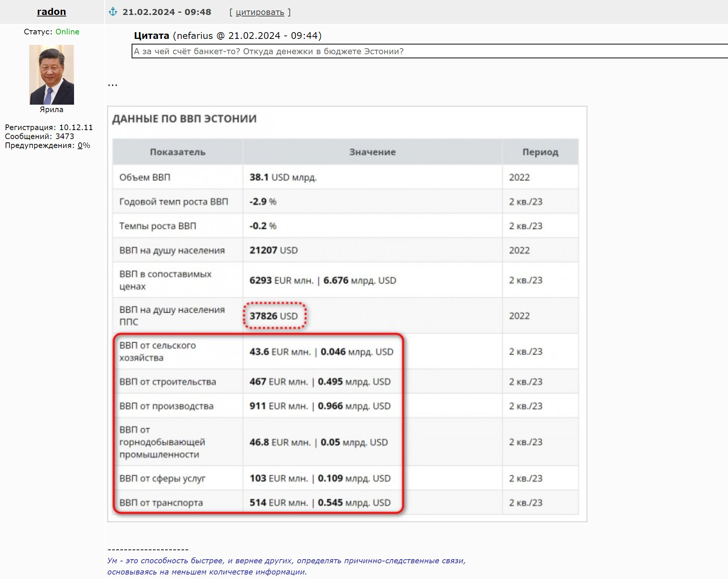Click the post timestamp 21.02.2024 - 09:48
This screenshot has width=728, height=579.
[167, 12]
